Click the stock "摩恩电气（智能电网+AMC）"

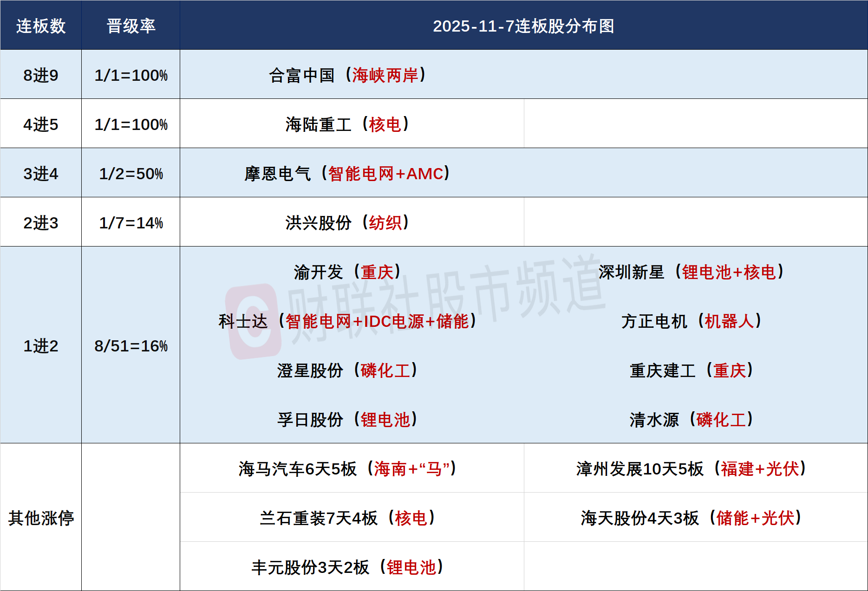point(348,173)
